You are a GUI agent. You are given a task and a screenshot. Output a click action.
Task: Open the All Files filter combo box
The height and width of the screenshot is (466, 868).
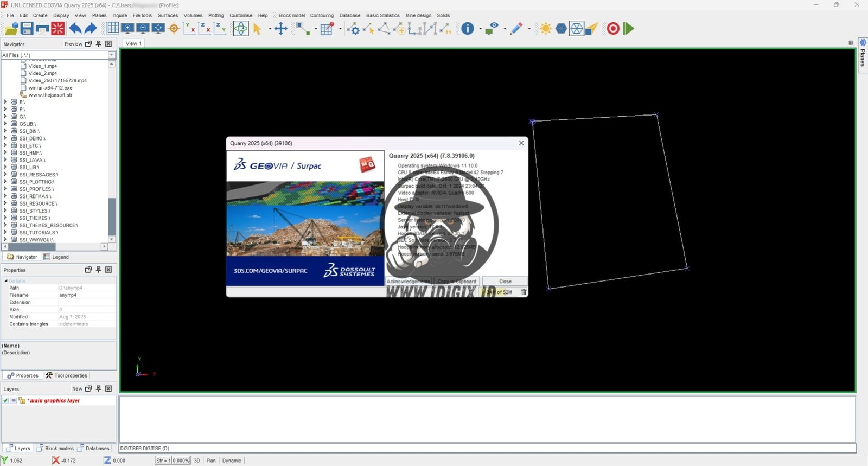pyautogui.click(x=58, y=55)
